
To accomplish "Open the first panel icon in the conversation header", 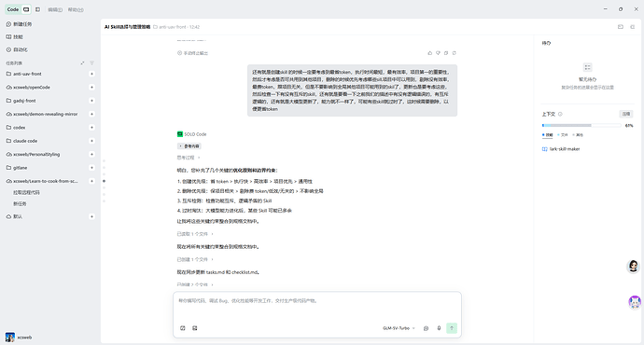I will coord(621,27).
